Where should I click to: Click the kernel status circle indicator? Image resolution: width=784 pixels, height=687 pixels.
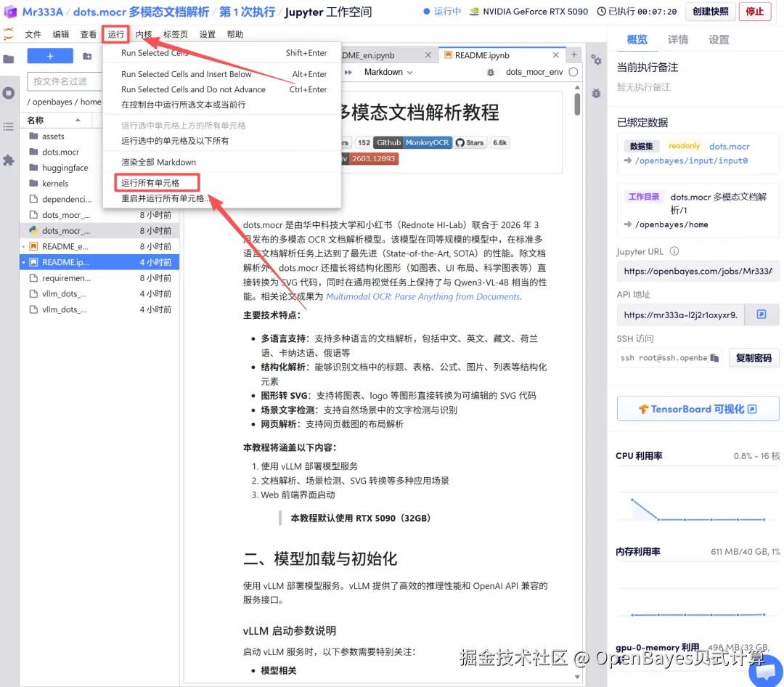point(573,72)
